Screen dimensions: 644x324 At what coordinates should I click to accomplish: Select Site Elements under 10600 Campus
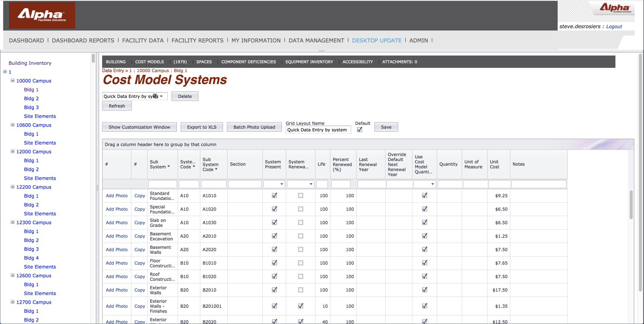coord(40,143)
